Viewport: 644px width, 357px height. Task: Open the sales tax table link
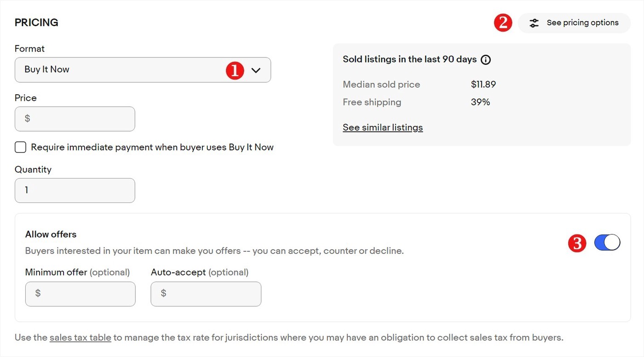(80, 338)
